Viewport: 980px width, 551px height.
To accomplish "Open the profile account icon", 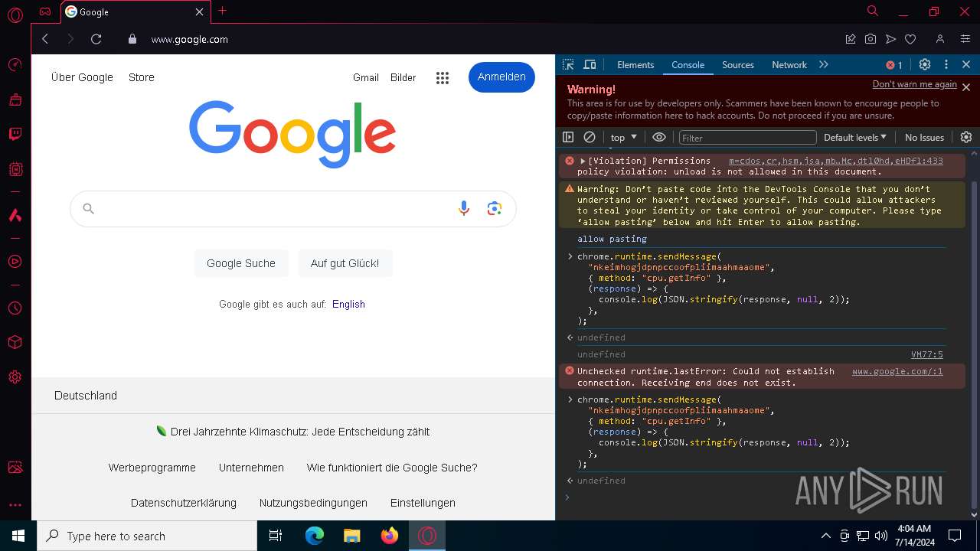I will point(939,39).
